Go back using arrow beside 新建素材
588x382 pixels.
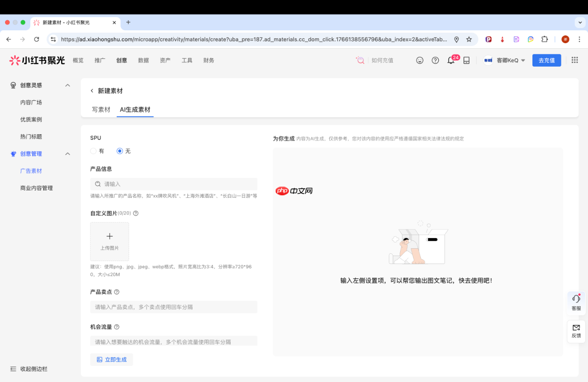[92, 91]
